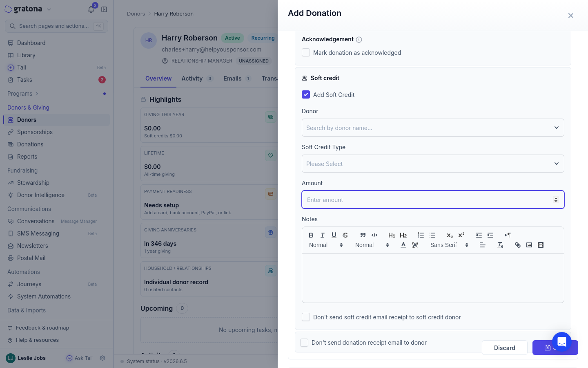Insert code block in Notes editor
This screenshot has height=368, width=588.
[374, 235]
